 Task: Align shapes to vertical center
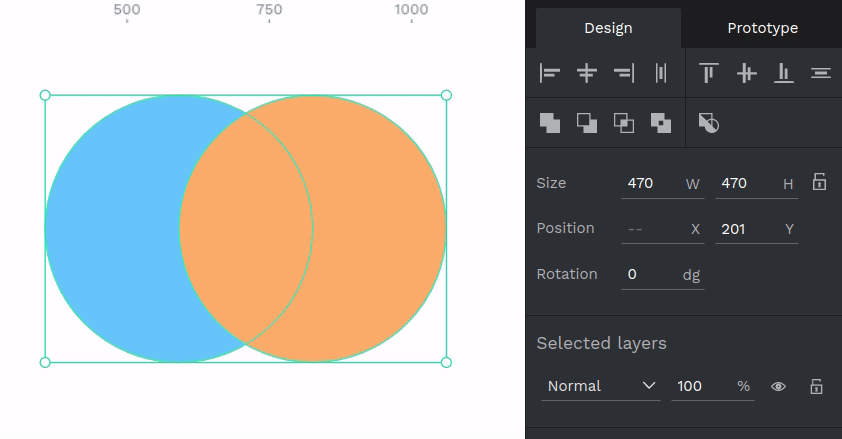[x=746, y=73]
